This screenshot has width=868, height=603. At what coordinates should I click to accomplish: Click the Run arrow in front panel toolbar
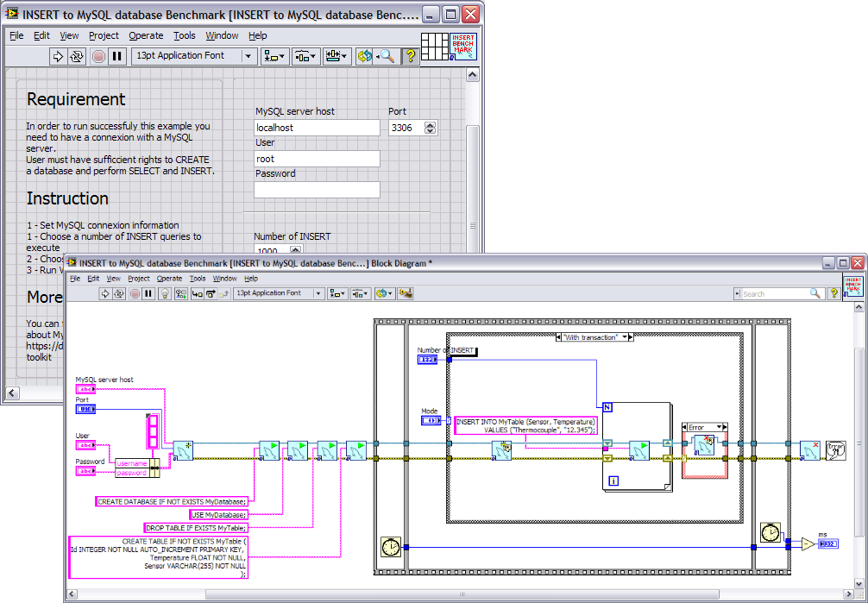tap(59, 56)
